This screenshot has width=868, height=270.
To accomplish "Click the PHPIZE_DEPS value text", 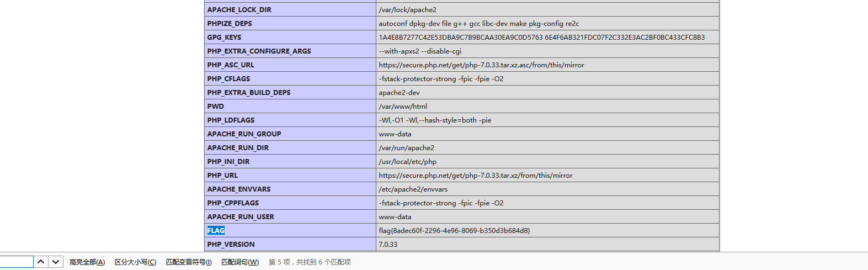I will click(478, 24).
